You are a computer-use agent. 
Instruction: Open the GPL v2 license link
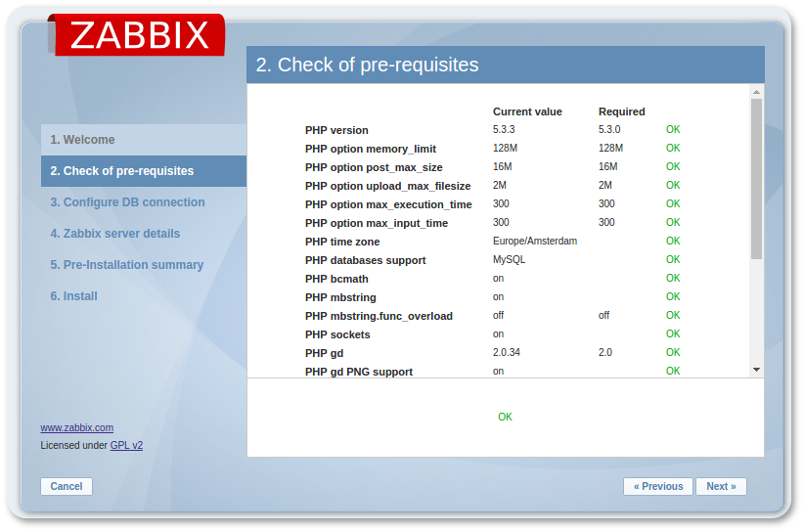coord(126,445)
